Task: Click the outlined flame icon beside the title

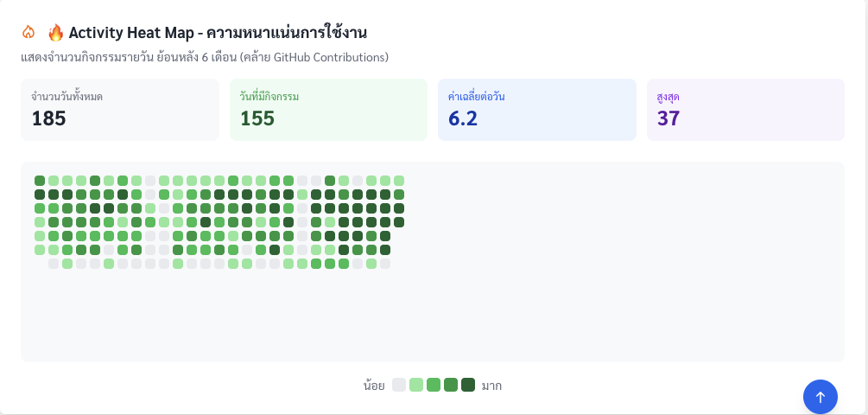Action: click(x=29, y=33)
